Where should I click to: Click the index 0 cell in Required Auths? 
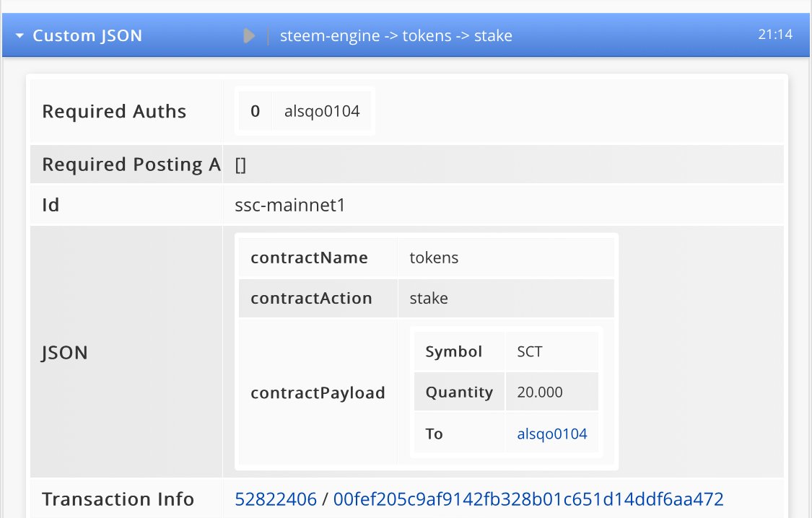click(256, 111)
